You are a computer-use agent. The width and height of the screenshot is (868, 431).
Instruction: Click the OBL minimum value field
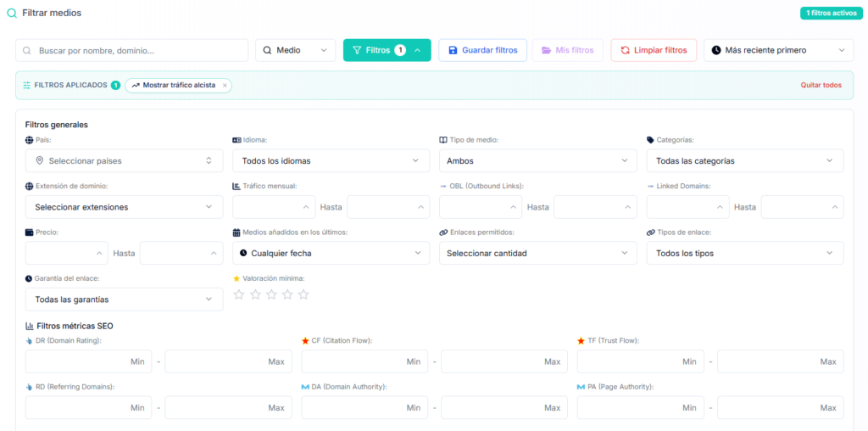tap(481, 207)
